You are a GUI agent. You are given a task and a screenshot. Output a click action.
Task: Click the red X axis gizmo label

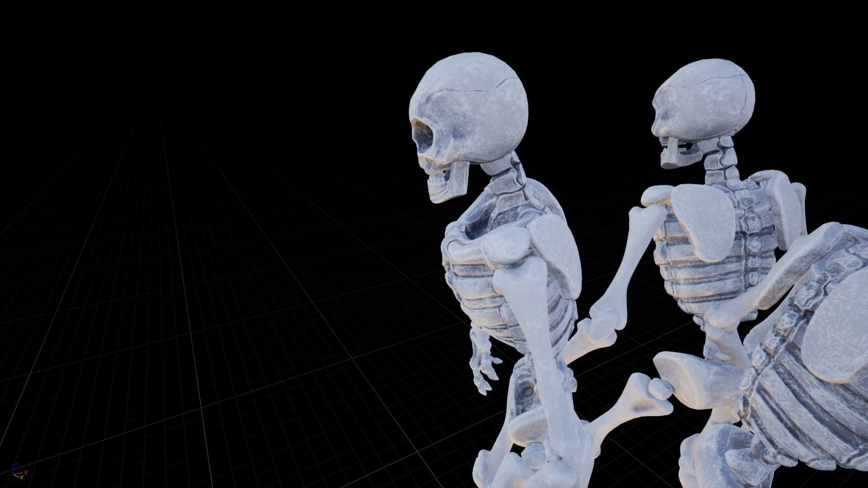26,473
